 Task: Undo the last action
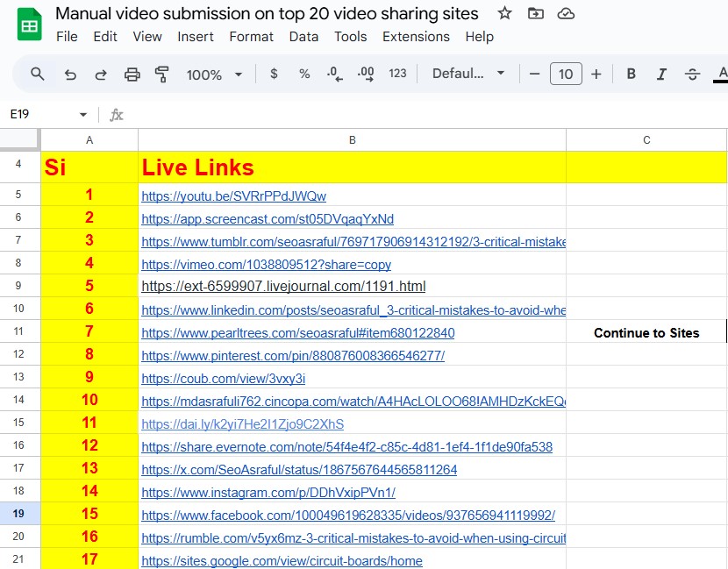coord(70,75)
